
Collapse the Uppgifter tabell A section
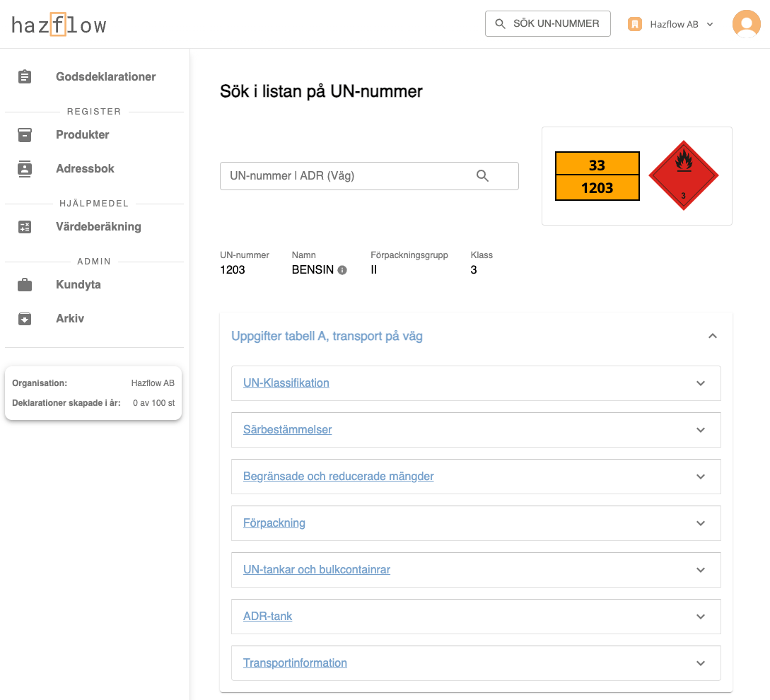click(713, 337)
